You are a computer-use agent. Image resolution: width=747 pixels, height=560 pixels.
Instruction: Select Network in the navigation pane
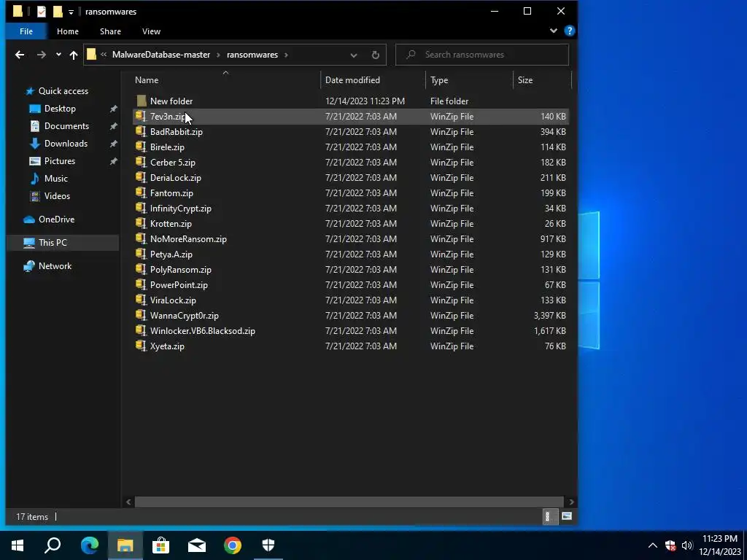pyautogui.click(x=55, y=266)
